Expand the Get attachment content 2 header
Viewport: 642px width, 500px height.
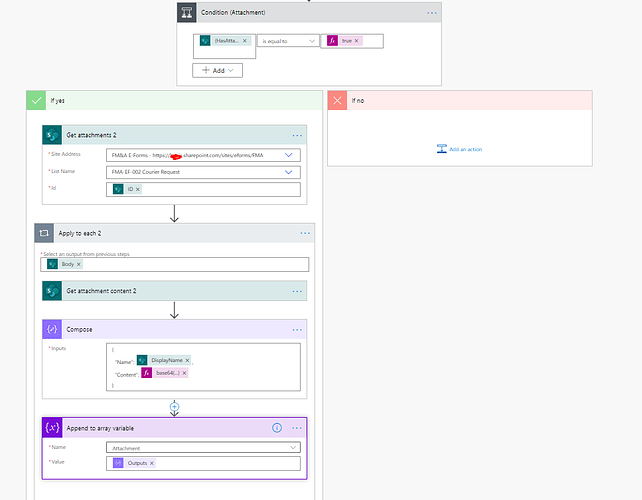(174, 291)
